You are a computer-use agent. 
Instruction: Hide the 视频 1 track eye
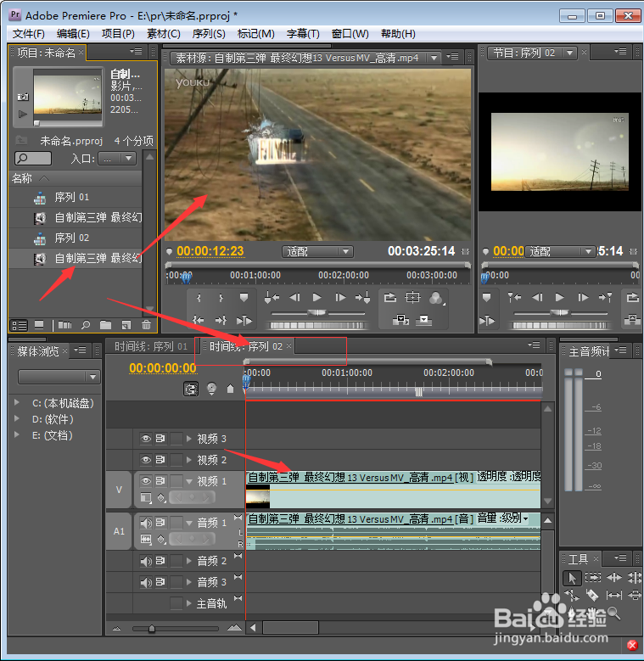tap(145, 480)
